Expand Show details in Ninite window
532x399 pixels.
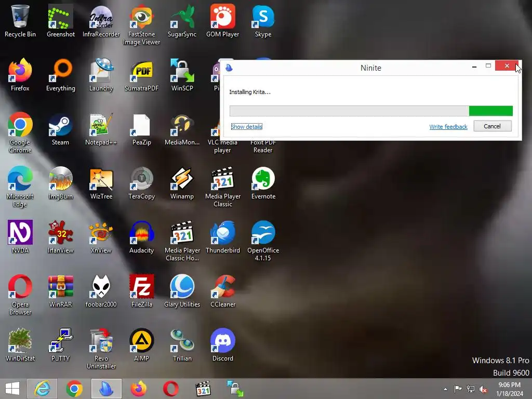coord(247,127)
